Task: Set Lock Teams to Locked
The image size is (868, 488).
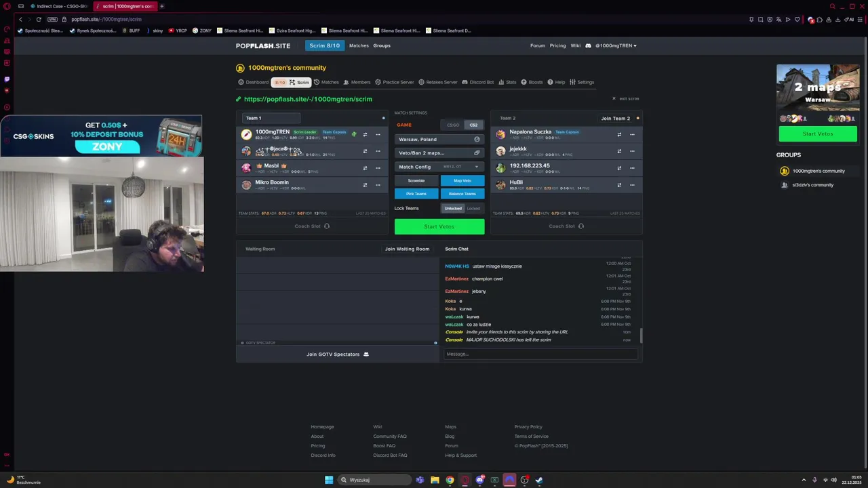Action: point(473,208)
